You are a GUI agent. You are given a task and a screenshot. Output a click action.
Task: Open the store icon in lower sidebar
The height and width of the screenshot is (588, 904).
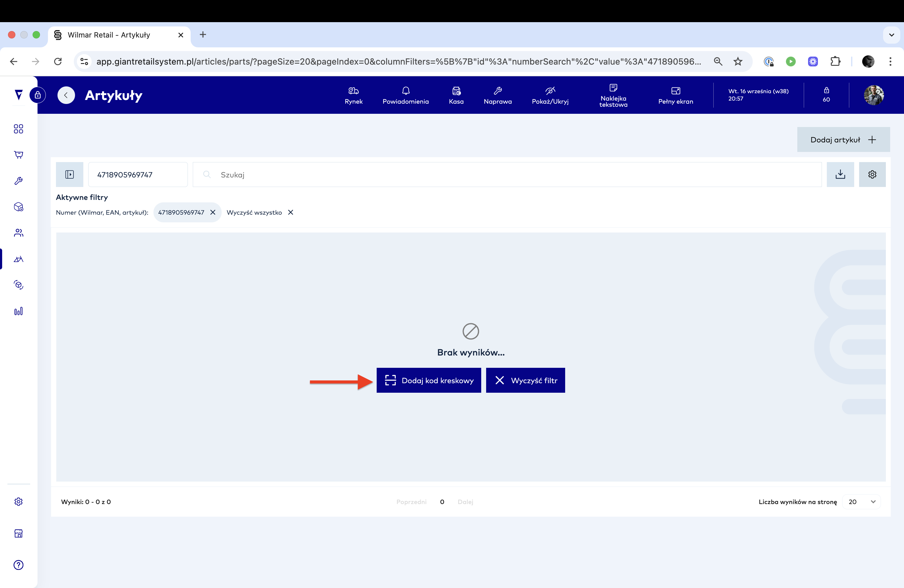[x=18, y=533]
